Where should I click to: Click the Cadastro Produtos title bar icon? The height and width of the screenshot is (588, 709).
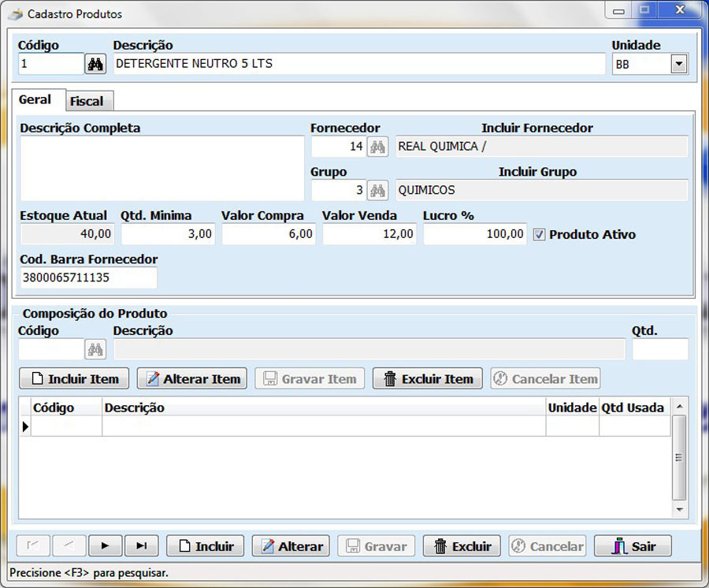coord(16,14)
